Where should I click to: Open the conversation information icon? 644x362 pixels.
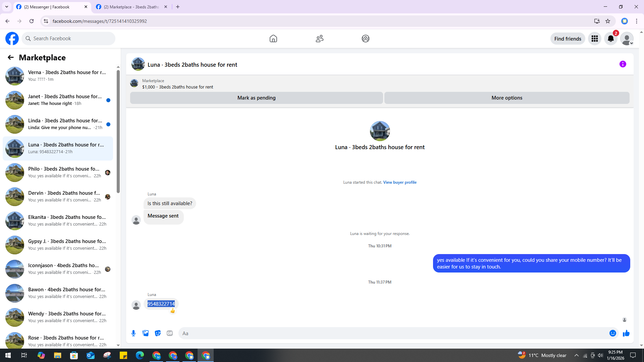pyautogui.click(x=623, y=64)
